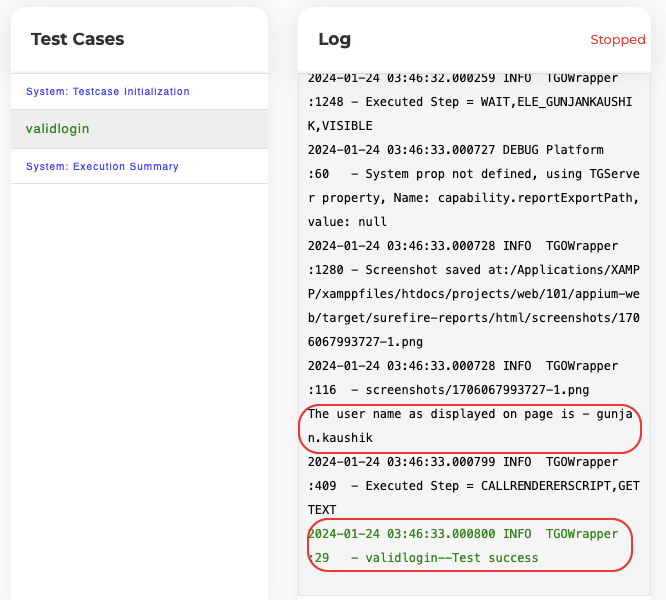Click the Log panel heading
666x600 pixels.
click(x=334, y=39)
